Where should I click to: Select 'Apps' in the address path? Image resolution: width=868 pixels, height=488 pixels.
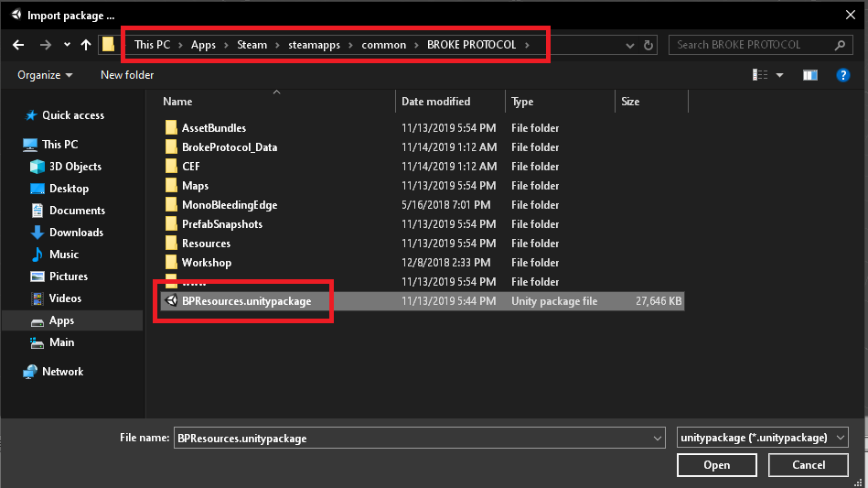(203, 45)
